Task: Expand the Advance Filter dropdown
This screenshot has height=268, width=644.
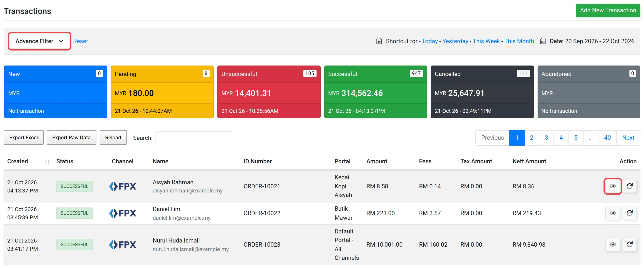Action: (x=40, y=41)
